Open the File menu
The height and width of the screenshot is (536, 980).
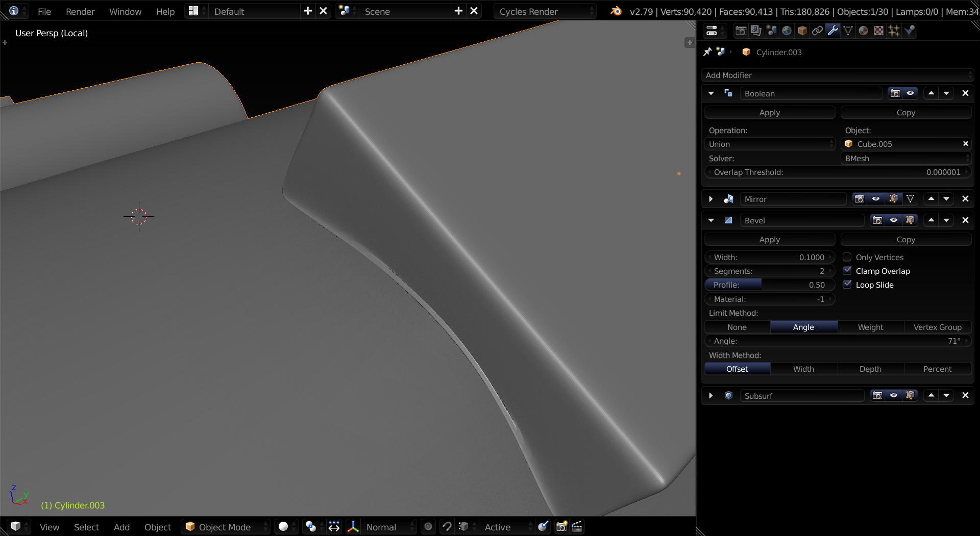(44, 11)
